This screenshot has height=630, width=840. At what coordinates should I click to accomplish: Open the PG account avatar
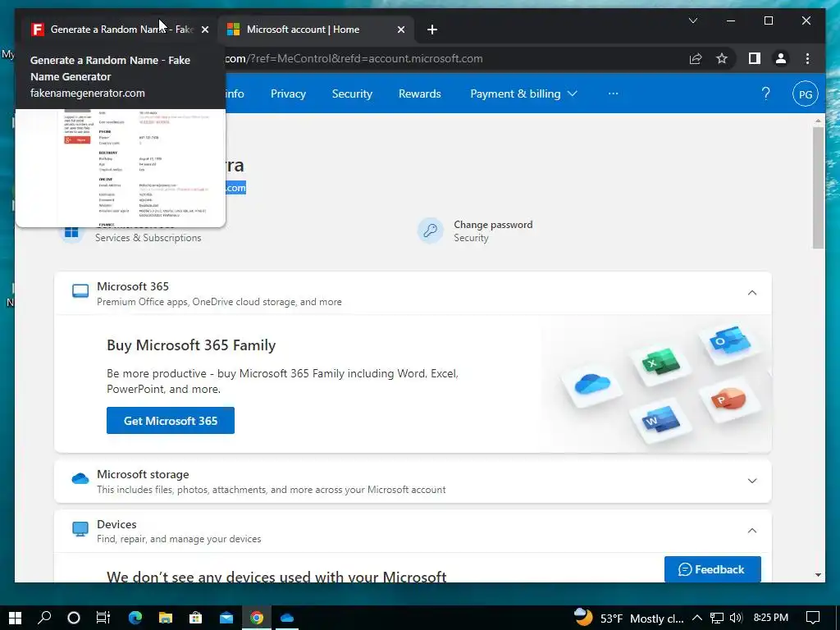coord(806,94)
